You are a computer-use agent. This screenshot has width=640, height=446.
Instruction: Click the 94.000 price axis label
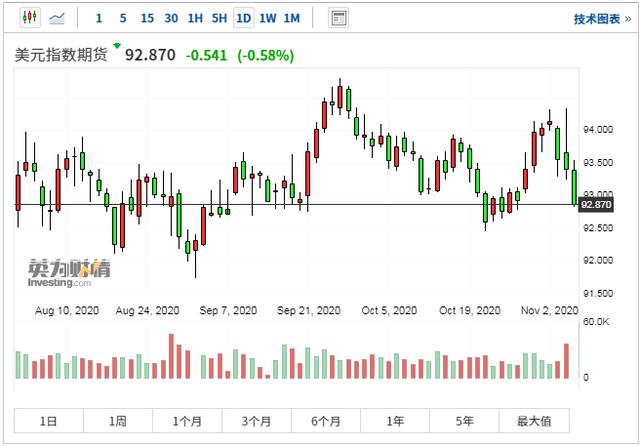coord(598,130)
